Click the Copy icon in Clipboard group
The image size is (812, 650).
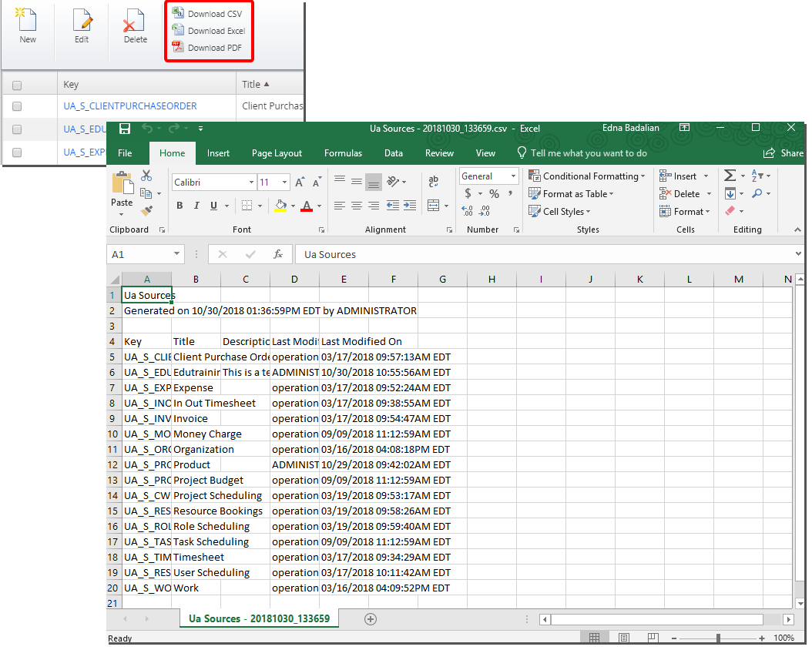(146, 193)
